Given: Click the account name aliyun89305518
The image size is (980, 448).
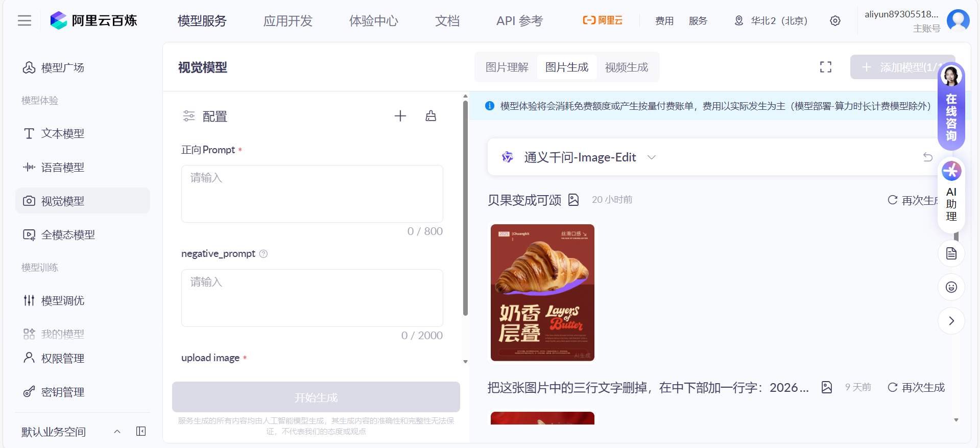Looking at the screenshot, I should click(901, 14).
